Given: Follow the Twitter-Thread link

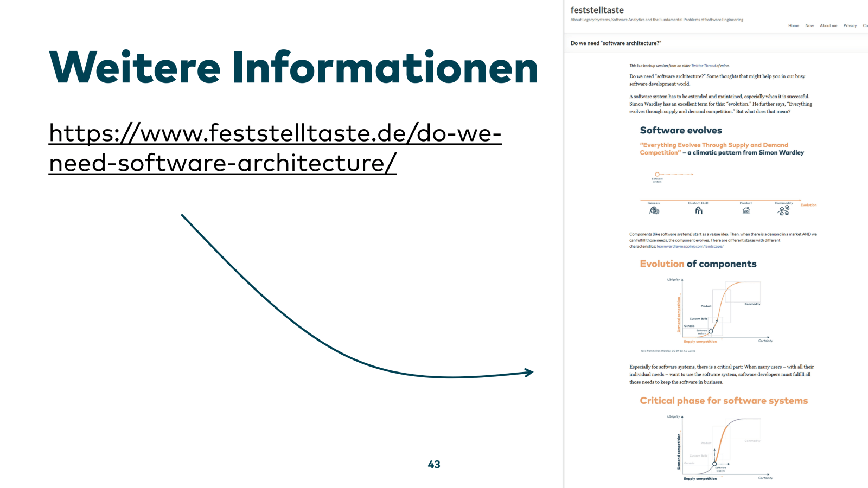Looking at the screenshot, I should (703, 66).
